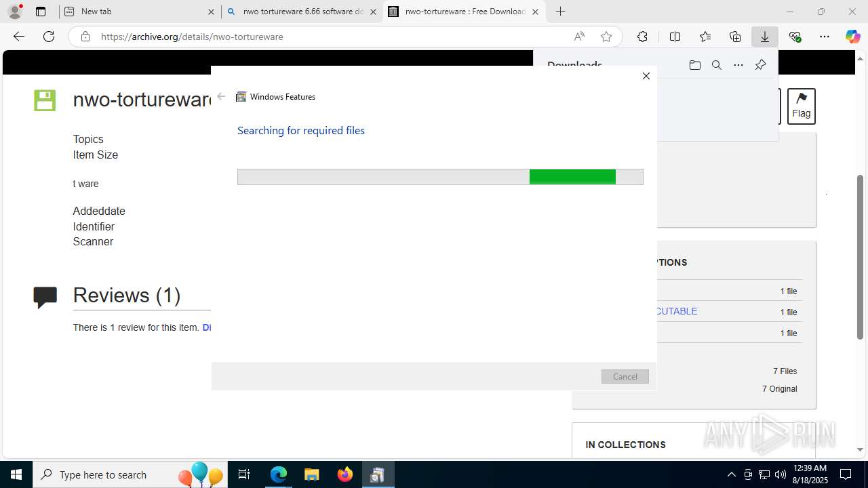Open File Explorer from taskbar

click(311, 474)
